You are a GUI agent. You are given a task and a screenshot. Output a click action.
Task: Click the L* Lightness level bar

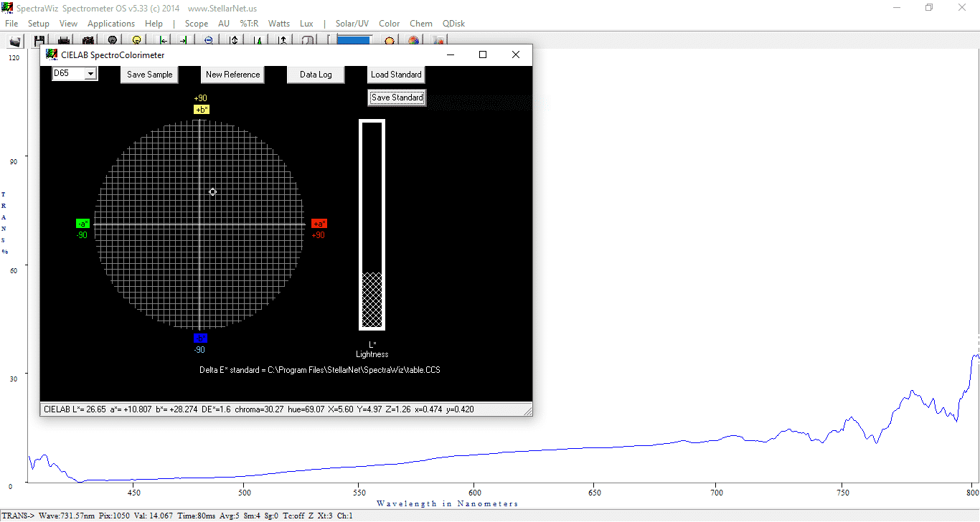372,224
